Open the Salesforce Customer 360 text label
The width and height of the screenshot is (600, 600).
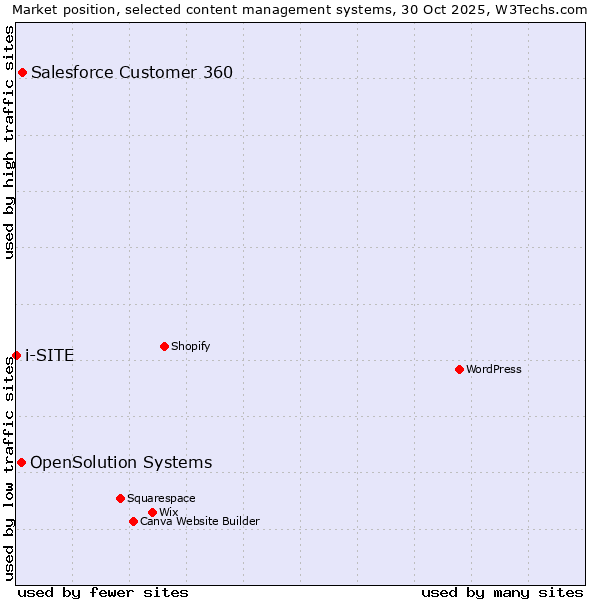pos(132,72)
